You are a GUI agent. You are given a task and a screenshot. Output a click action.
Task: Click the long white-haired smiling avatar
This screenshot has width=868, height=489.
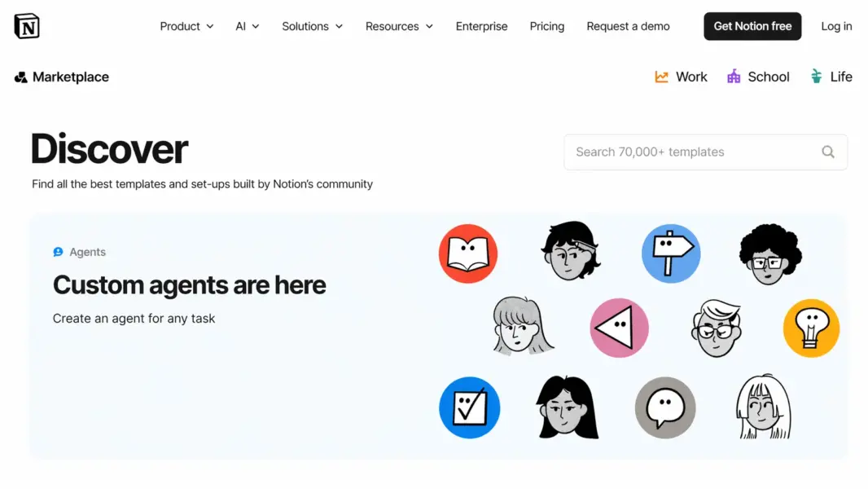[x=763, y=407]
